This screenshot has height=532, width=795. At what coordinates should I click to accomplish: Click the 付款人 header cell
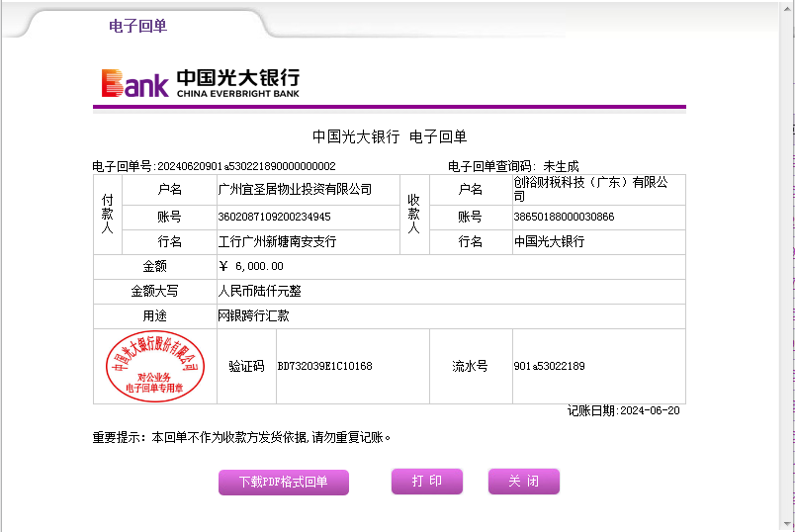[108, 215]
